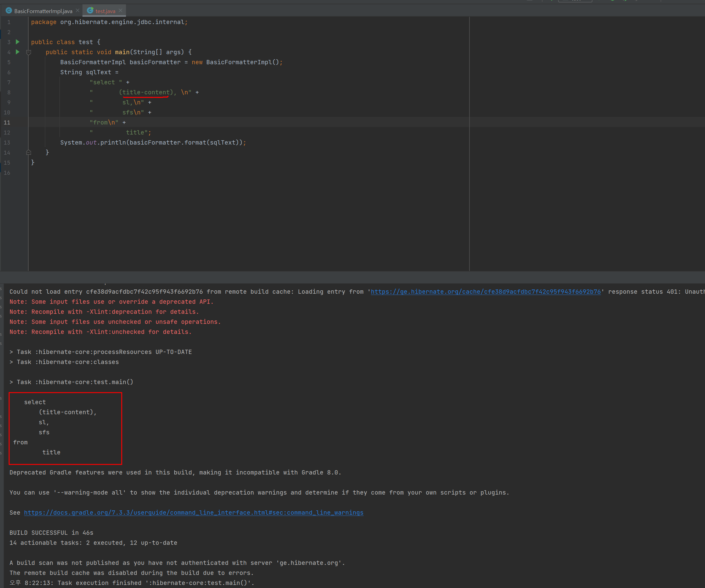Screen dimensions: 705x588
Task: Close the test.java tab
Action: tap(120, 11)
